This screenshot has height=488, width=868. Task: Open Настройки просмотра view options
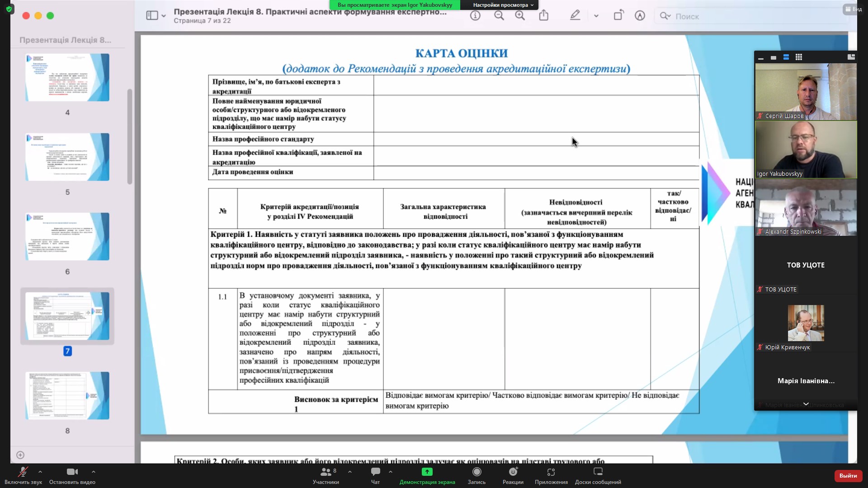click(503, 5)
